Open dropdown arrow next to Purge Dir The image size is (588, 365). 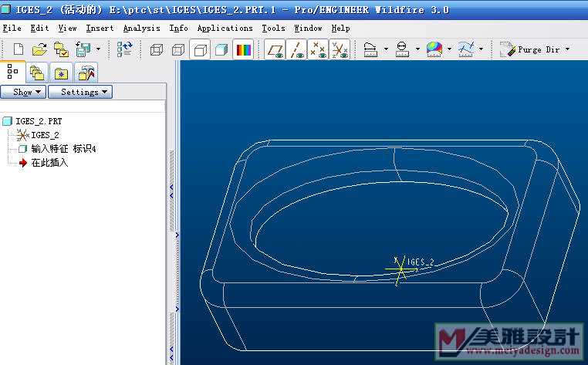pyautogui.click(x=567, y=49)
